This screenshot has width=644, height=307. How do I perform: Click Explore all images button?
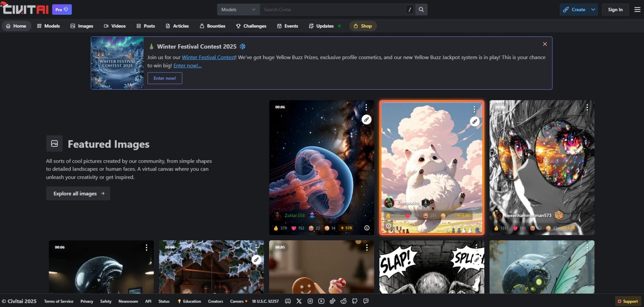pyautogui.click(x=78, y=193)
